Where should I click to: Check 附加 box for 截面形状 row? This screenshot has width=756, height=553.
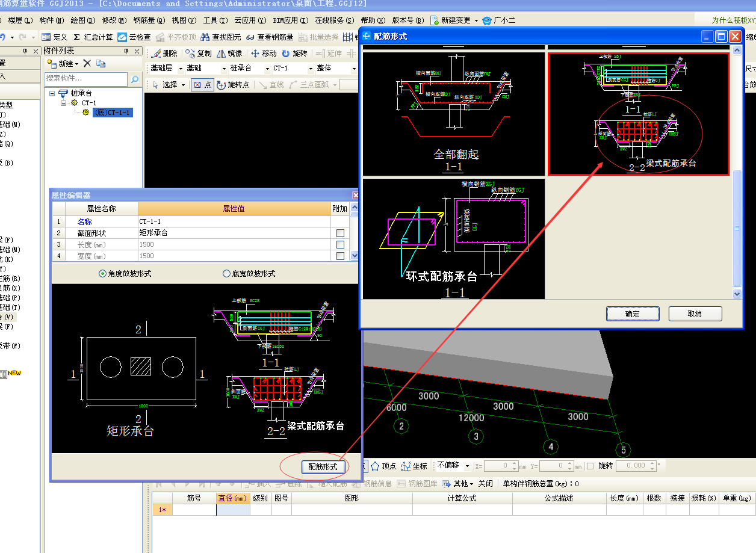pyautogui.click(x=340, y=233)
